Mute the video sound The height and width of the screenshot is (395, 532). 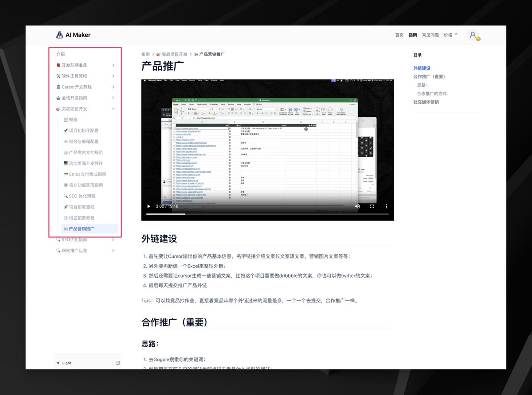pyautogui.click(x=357, y=206)
